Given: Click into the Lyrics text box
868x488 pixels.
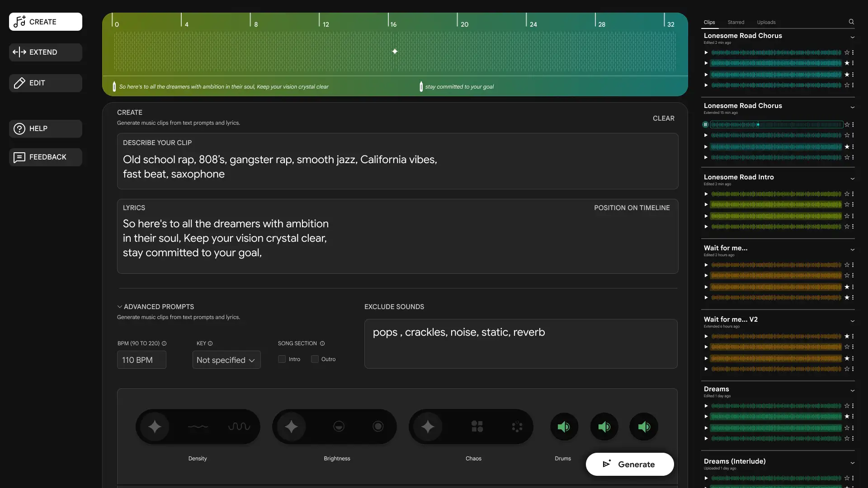Looking at the screenshot, I should pos(397,236).
